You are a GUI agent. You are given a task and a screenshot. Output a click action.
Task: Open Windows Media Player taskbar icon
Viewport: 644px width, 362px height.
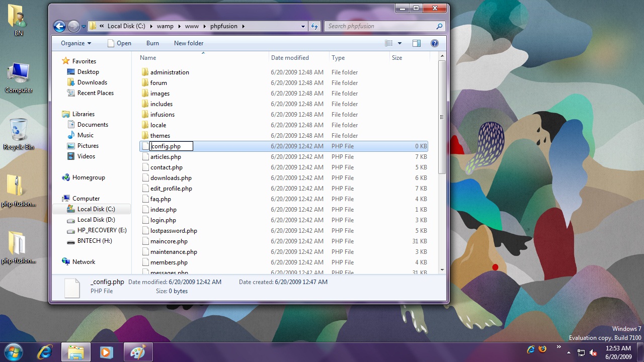(x=106, y=352)
